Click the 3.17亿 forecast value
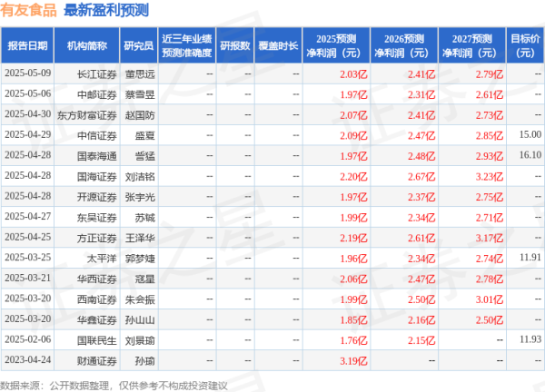 pos(490,238)
